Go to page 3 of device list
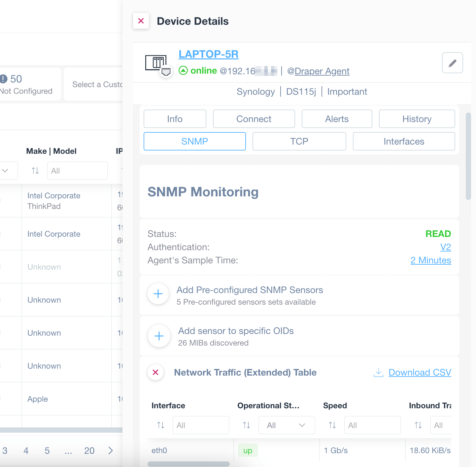 pos(5,450)
